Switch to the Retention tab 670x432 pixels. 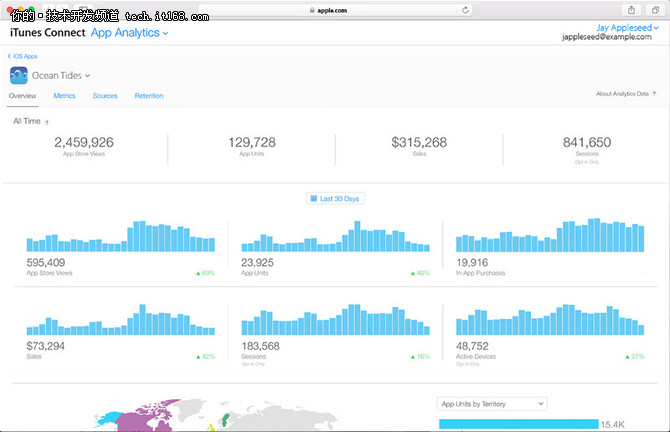(x=149, y=96)
